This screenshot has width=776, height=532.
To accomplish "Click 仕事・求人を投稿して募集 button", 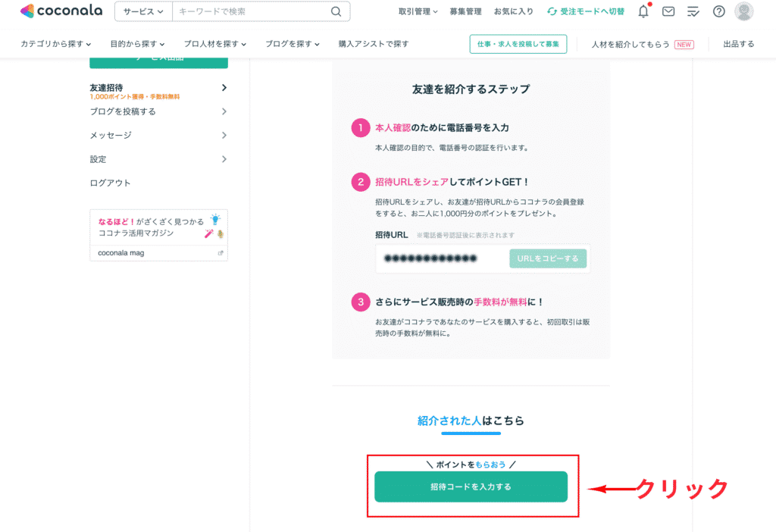I will [518, 44].
